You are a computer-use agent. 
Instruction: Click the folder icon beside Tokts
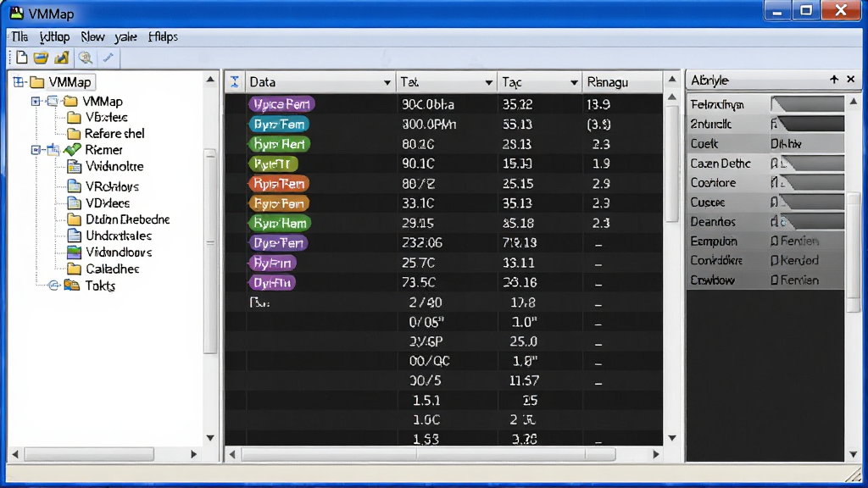pos(71,286)
